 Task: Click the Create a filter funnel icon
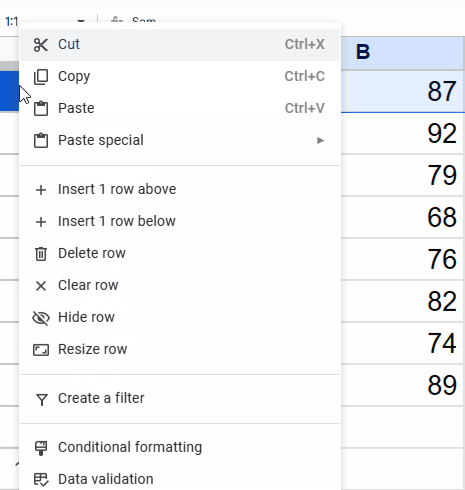click(42, 399)
